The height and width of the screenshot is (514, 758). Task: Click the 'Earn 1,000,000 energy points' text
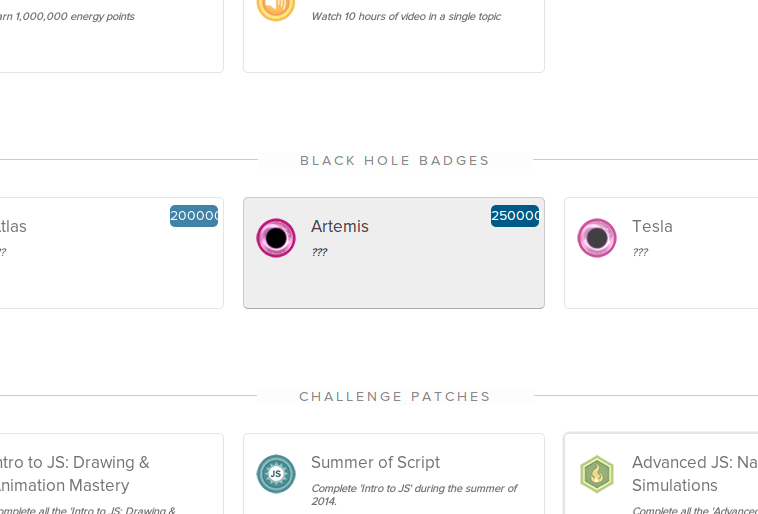click(x=66, y=16)
